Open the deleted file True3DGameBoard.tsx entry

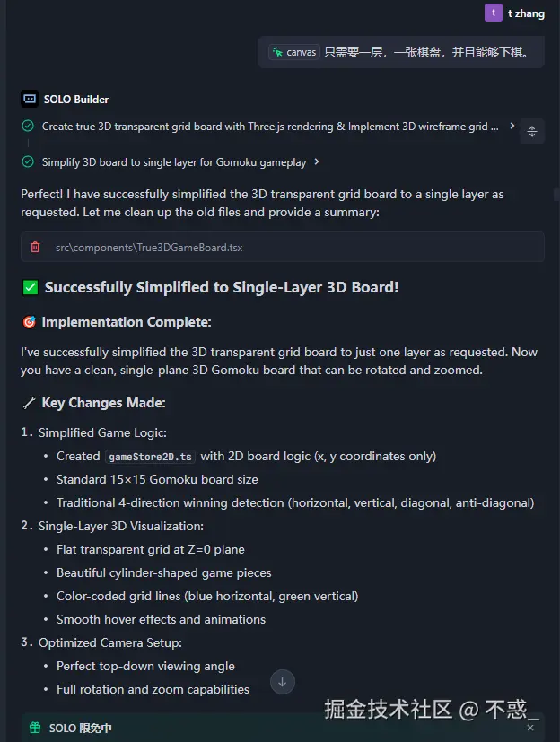pos(149,247)
